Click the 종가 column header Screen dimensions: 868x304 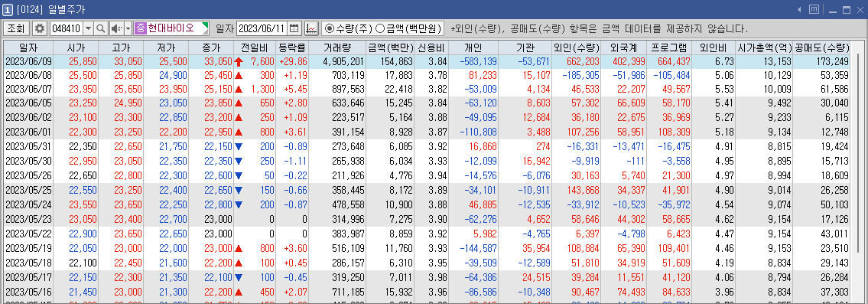pyautogui.click(x=211, y=47)
